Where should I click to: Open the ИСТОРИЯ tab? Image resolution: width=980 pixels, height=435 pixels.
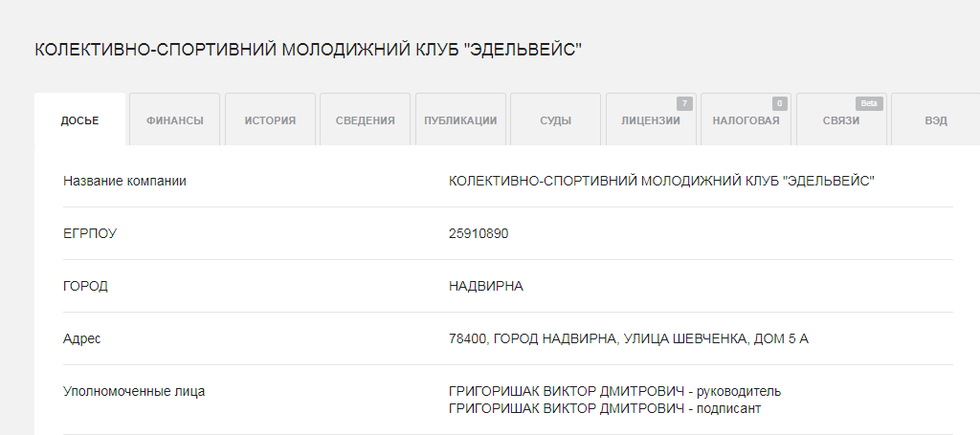(270, 120)
